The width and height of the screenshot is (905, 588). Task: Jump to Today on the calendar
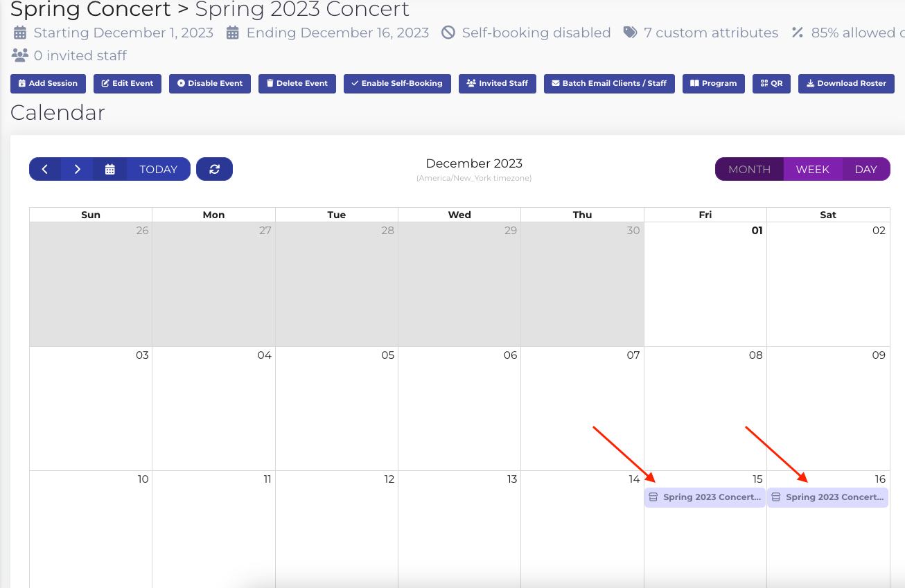158,169
